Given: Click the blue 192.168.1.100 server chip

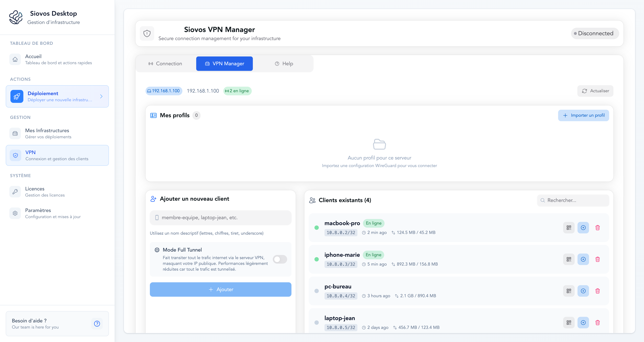Looking at the screenshot, I should click(x=164, y=91).
